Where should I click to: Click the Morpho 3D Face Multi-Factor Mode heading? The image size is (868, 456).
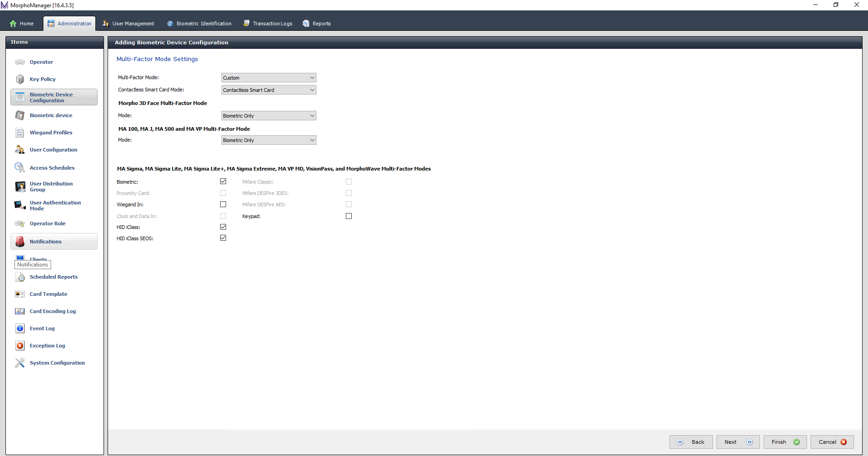(x=163, y=103)
